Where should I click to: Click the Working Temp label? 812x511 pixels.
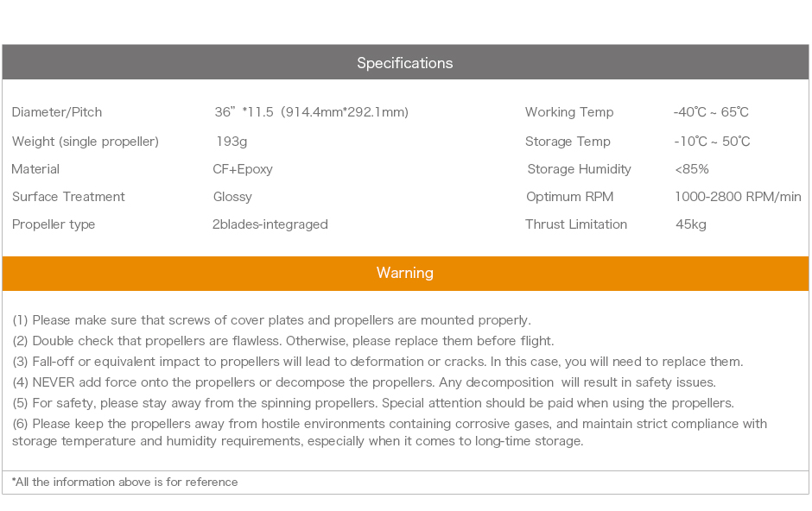569,112
